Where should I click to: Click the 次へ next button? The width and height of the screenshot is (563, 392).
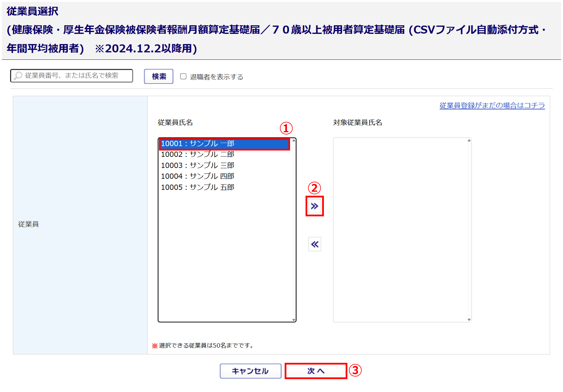(316, 371)
